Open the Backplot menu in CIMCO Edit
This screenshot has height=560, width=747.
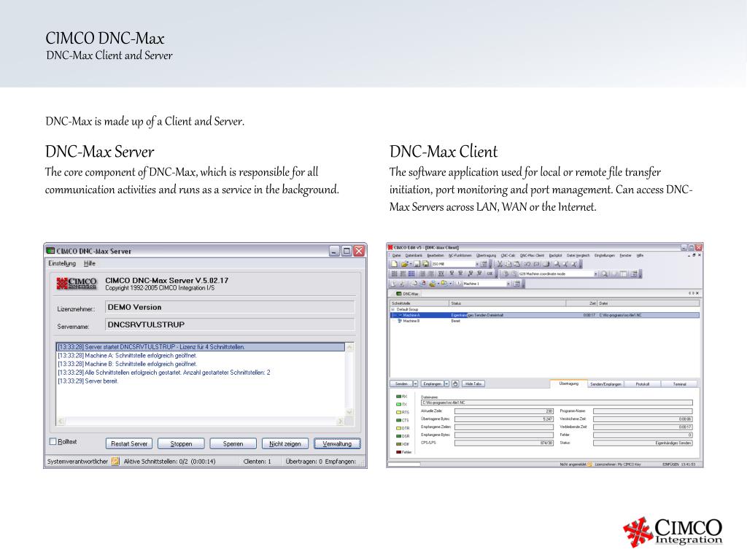[x=555, y=255]
